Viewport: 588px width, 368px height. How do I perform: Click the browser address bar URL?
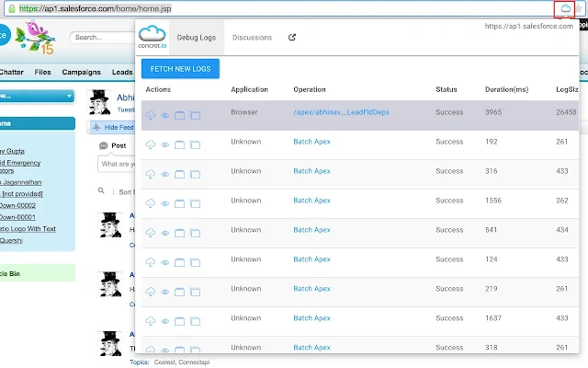(x=96, y=8)
